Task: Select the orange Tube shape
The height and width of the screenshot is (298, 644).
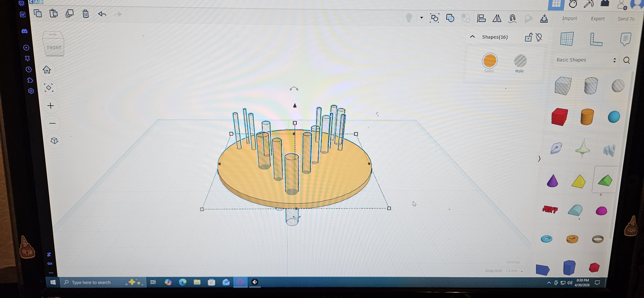Action: tap(572, 239)
